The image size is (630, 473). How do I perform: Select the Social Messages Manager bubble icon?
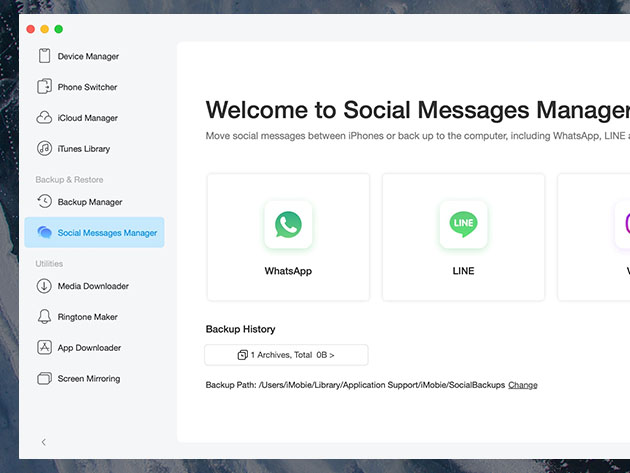click(x=45, y=232)
